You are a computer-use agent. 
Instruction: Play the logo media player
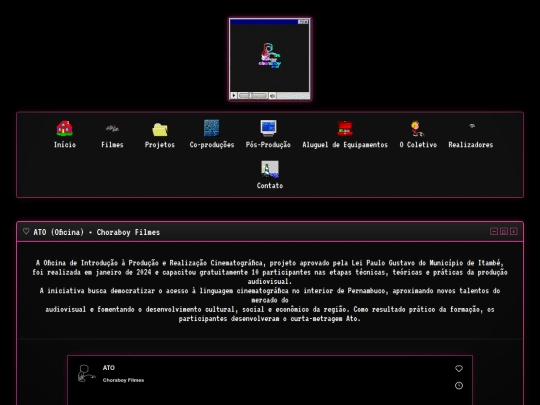click(x=234, y=95)
